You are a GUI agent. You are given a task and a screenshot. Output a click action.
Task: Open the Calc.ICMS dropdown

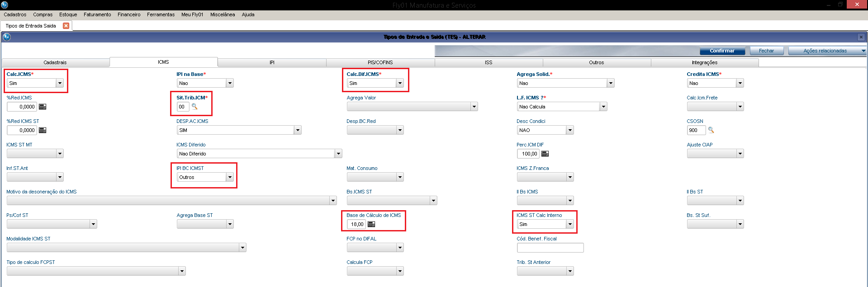(x=60, y=83)
